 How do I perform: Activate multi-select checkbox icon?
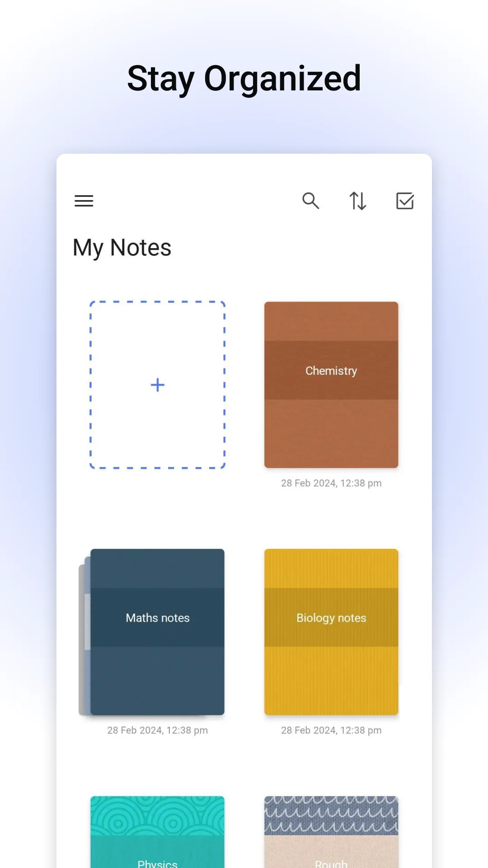tap(405, 201)
